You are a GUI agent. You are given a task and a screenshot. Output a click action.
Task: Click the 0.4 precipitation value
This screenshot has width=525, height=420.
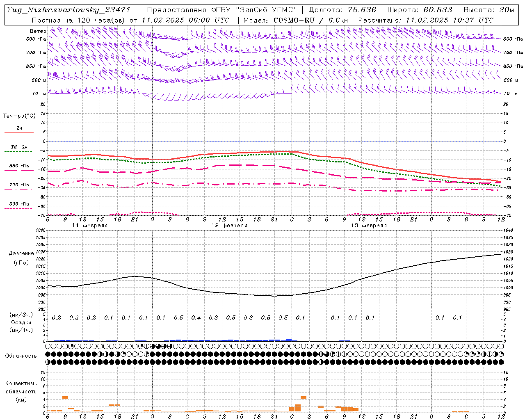[x=196, y=317]
